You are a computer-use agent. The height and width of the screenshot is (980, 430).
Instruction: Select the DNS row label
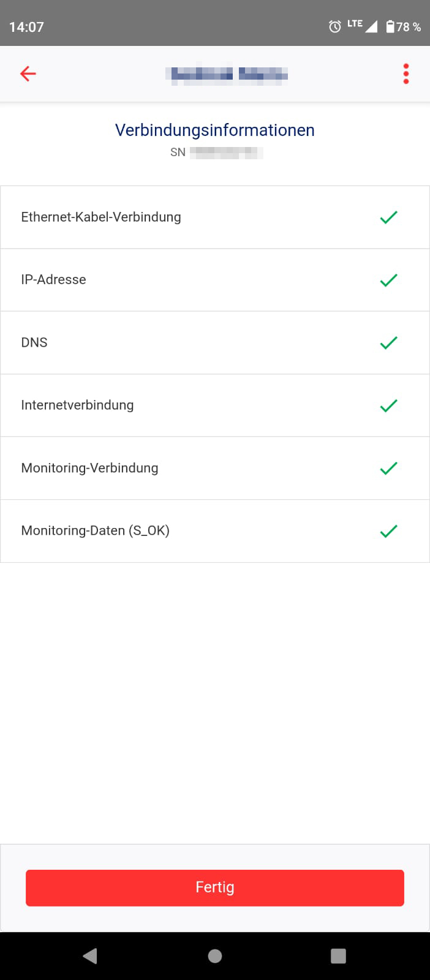tap(34, 343)
